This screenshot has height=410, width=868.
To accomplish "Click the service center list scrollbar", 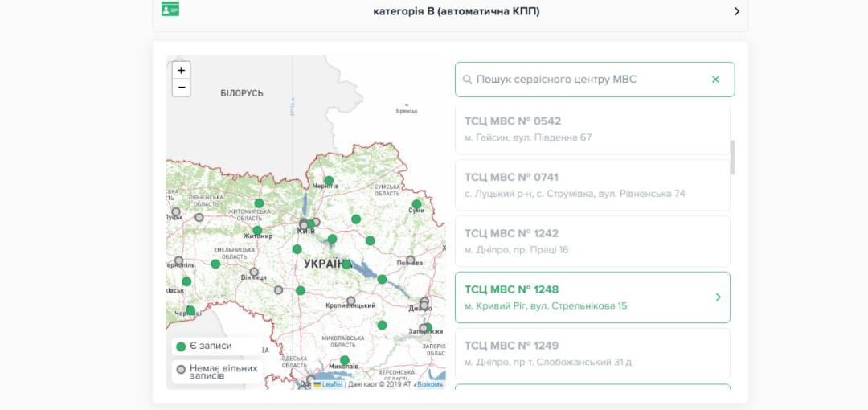I will click(732, 158).
